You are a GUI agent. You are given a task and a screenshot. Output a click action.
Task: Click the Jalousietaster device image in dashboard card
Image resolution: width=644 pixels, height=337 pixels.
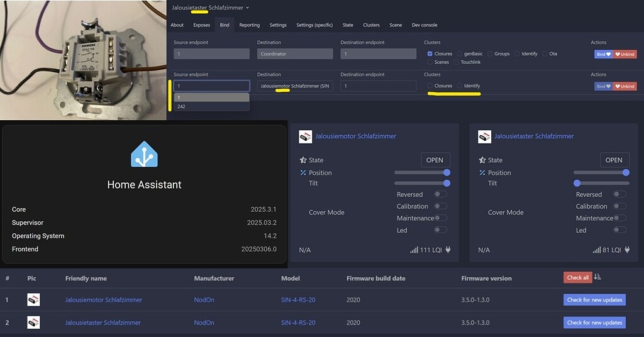[484, 136]
